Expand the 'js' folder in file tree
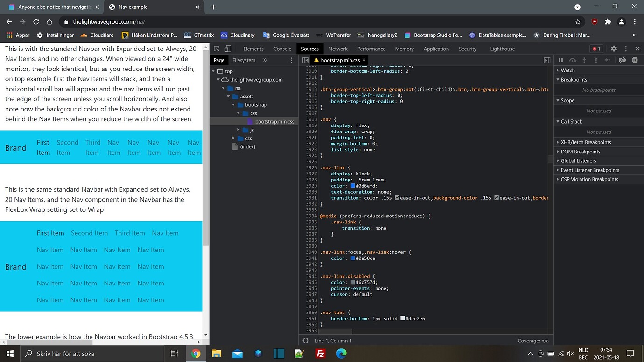 tap(239, 130)
